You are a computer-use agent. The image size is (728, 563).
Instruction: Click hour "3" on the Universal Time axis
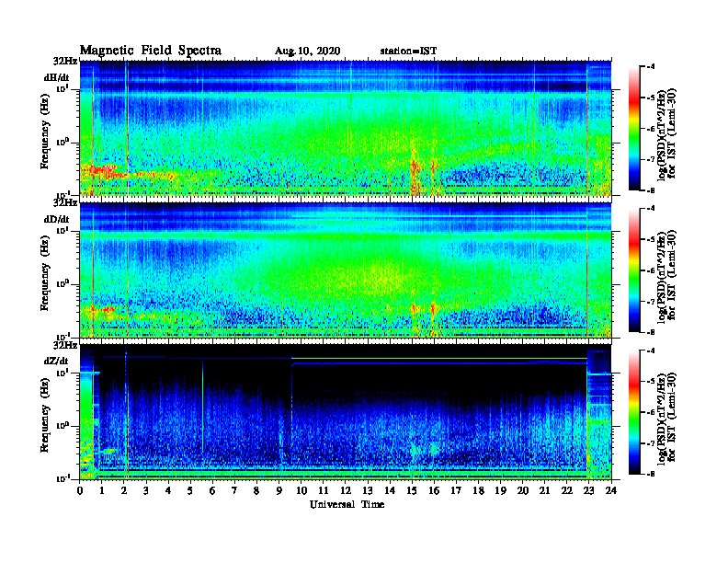(x=146, y=490)
